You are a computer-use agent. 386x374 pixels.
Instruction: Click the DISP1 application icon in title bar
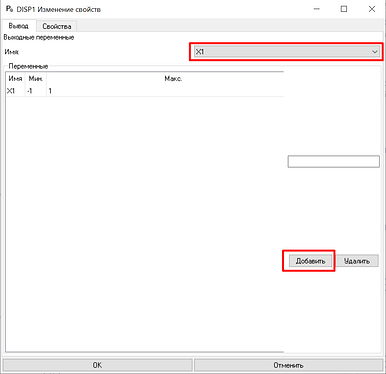pos(9,9)
